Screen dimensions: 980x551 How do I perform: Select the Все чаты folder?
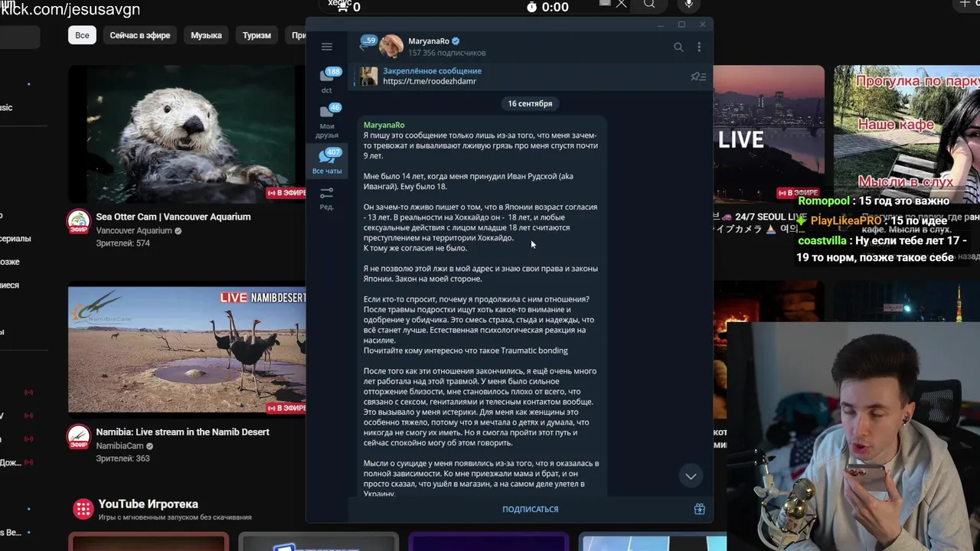[x=327, y=161]
